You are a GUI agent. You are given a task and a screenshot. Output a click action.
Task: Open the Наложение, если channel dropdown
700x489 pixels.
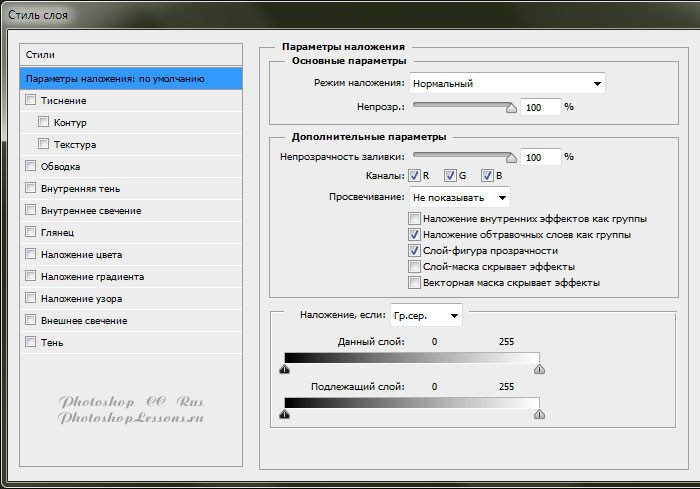426,315
